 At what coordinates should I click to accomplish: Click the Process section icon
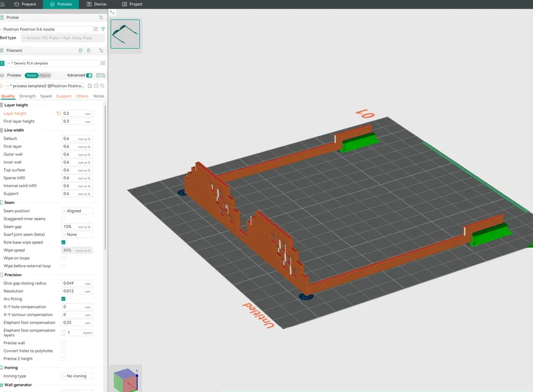[x=2, y=75]
